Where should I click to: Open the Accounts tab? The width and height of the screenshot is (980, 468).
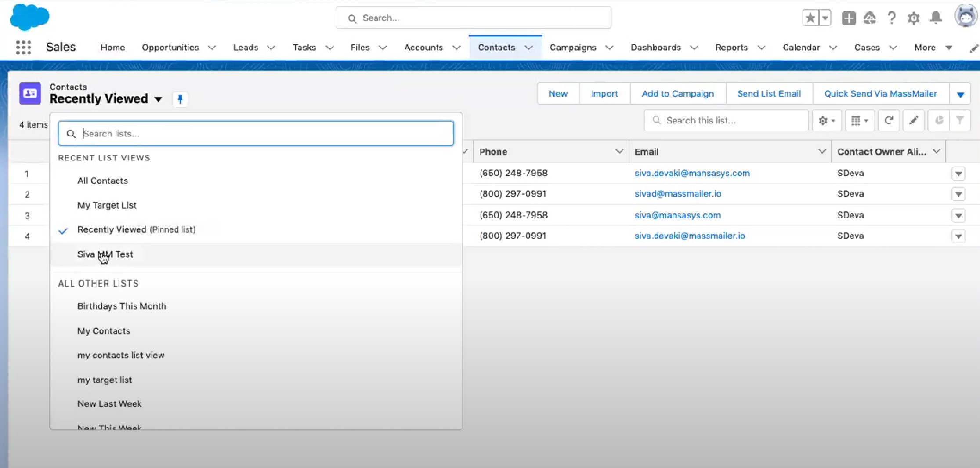coord(423,47)
